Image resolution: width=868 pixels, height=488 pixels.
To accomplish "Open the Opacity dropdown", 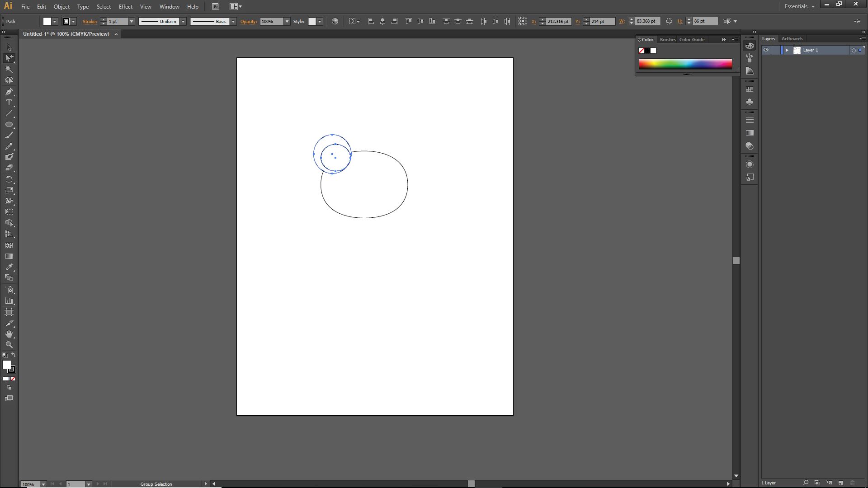I will (287, 21).
